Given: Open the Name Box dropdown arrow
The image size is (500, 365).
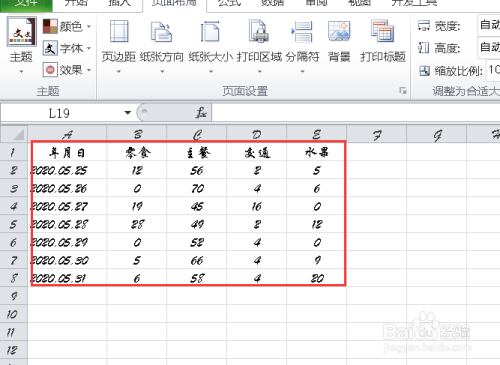Looking at the screenshot, I should coord(127,113).
